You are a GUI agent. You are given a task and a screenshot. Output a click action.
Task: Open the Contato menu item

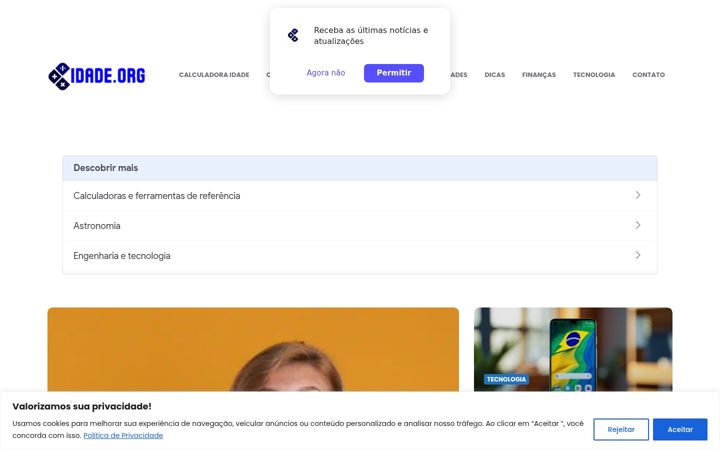click(x=648, y=75)
